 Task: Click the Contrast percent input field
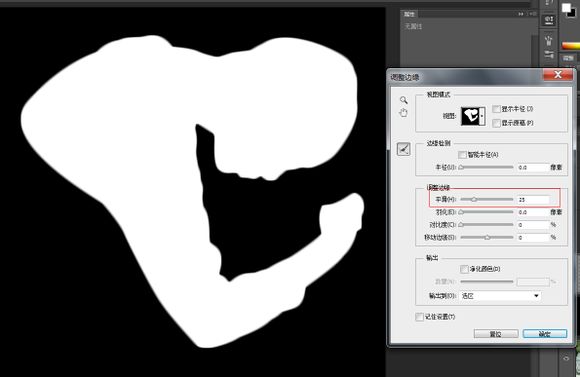tap(533, 225)
